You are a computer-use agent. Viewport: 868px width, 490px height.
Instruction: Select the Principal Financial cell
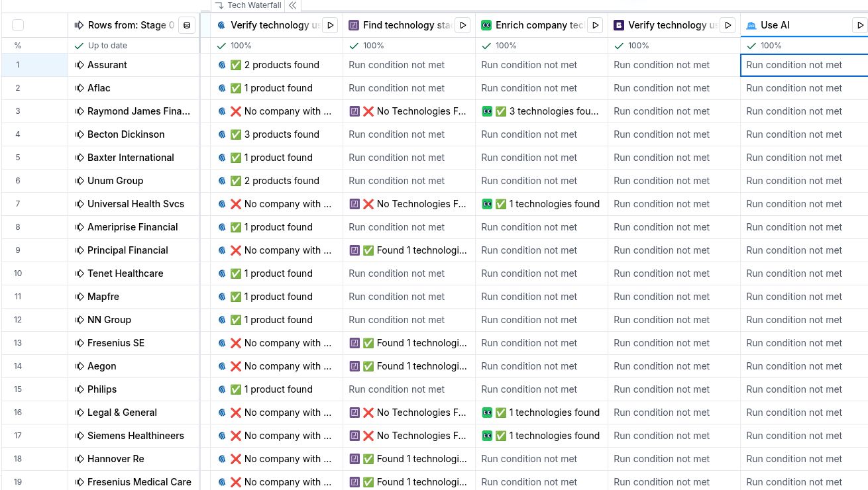(134, 250)
